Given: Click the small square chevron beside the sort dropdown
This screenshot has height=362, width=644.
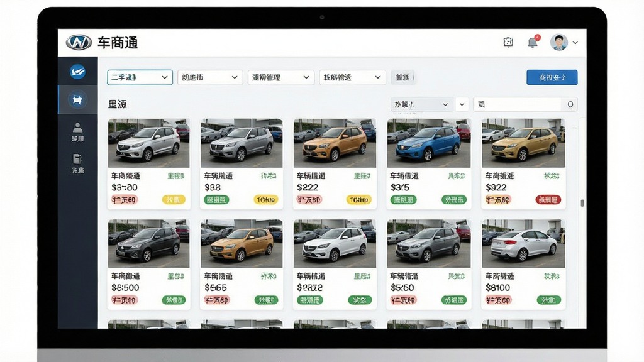Looking at the screenshot, I should click(x=462, y=104).
